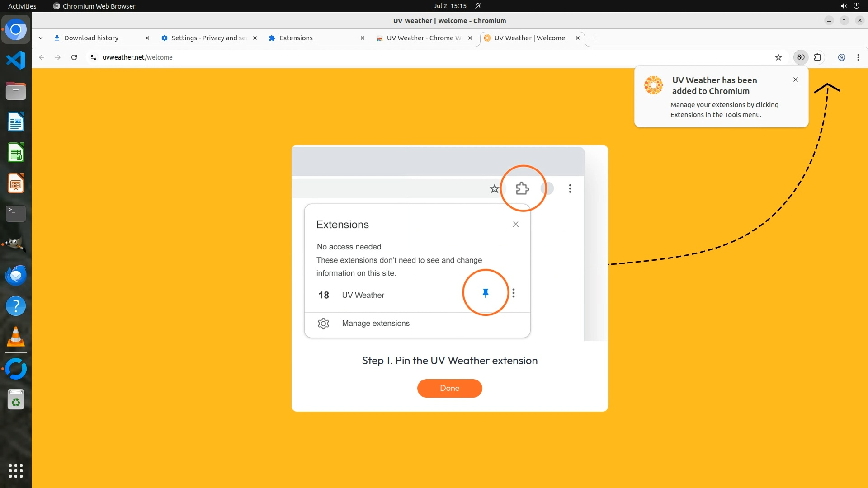Image resolution: width=868 pixels, height=488 pixels.
Task: Open the Extensions puzzle icon in toolbar
Action: click(x=817, y=57)
